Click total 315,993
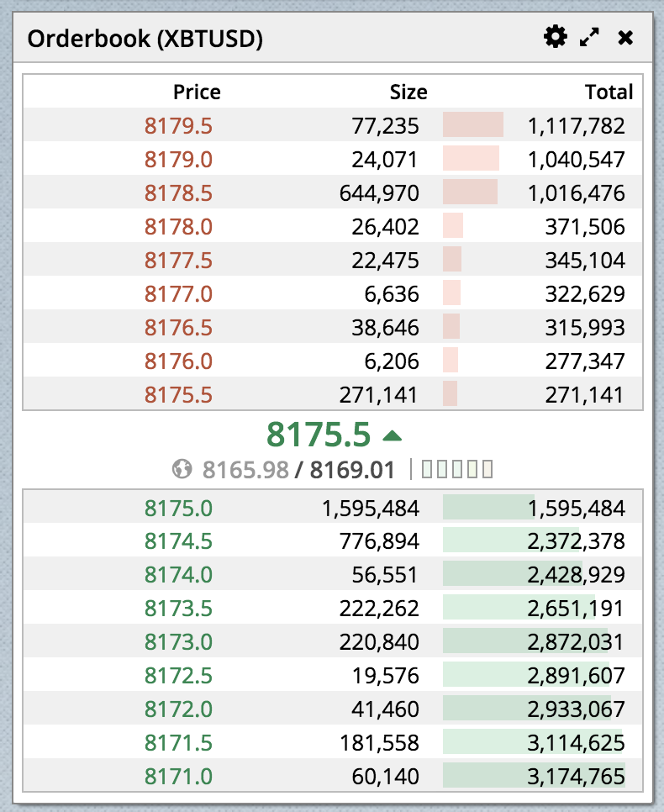The height and width of the screenshot is (812, 664). pyautogui.click(x=585, y=328)
